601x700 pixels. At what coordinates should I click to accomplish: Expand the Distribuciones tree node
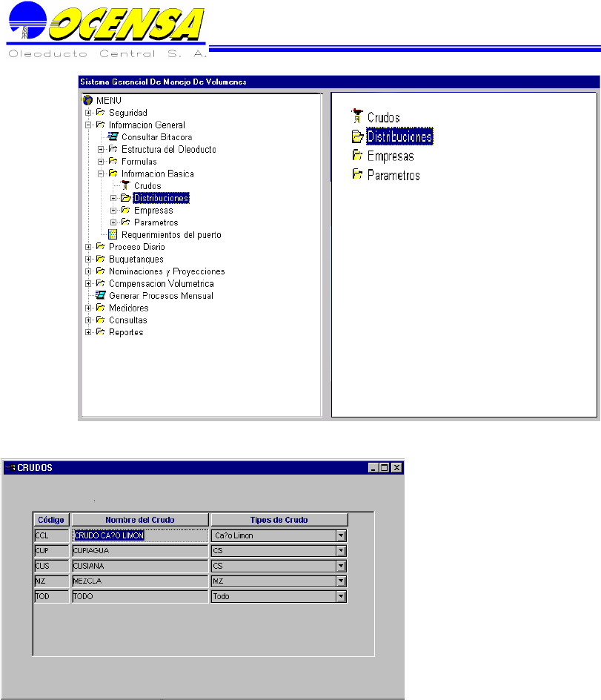(x=113, y=198)
